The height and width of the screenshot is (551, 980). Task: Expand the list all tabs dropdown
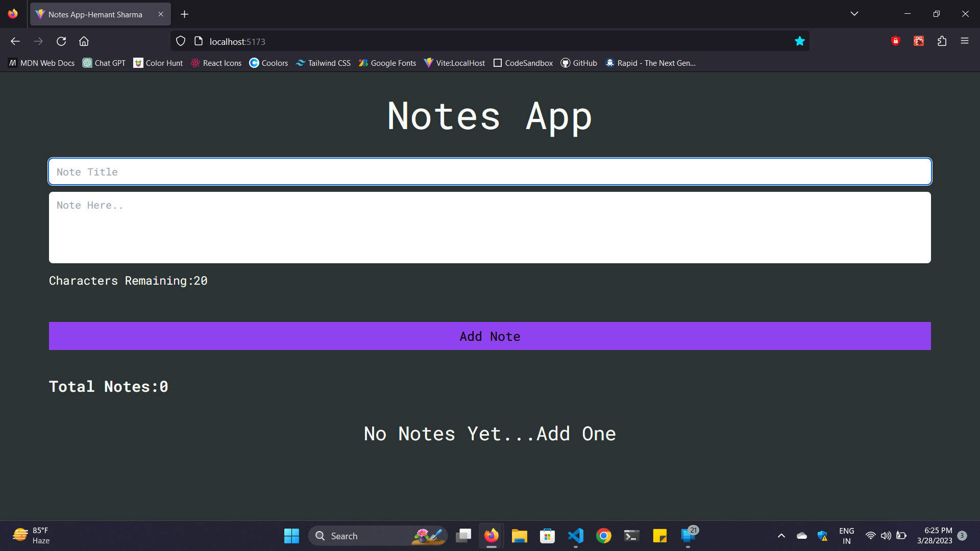(854, 14)
